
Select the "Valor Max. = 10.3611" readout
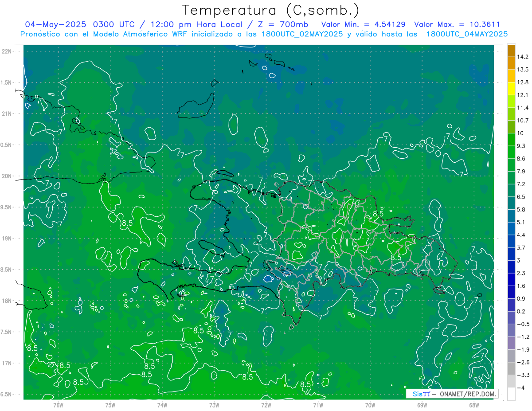(x=457, y=24)
